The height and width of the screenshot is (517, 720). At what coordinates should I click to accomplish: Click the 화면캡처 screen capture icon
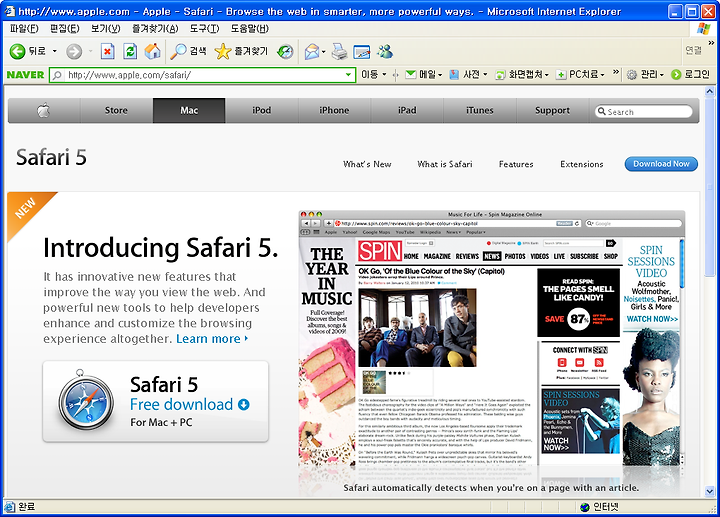[x=500, y=74]
